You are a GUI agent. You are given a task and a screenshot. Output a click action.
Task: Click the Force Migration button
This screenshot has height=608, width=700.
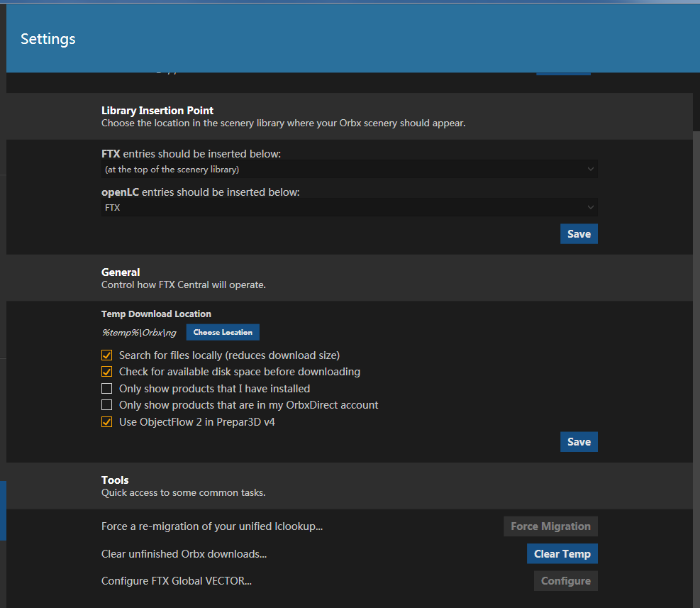tap(550, 526)
